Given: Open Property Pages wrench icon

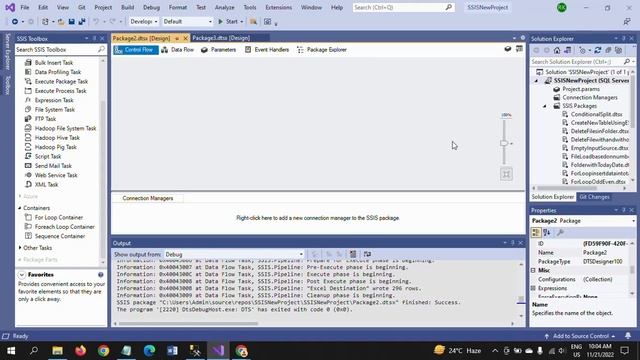Looking at the screenshot, I should pyautogui.click(x=560, y=233).
